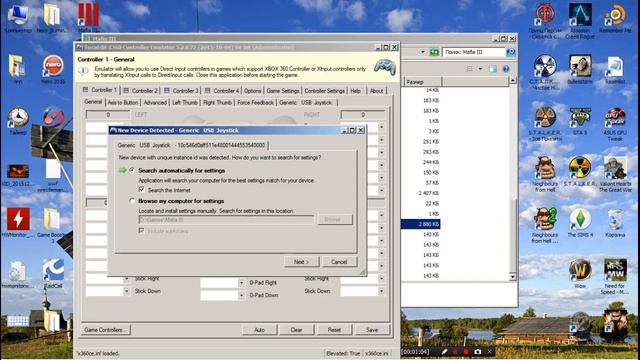Open the Options tab
This screenshot has width=640, height=360.
point(253,91)
